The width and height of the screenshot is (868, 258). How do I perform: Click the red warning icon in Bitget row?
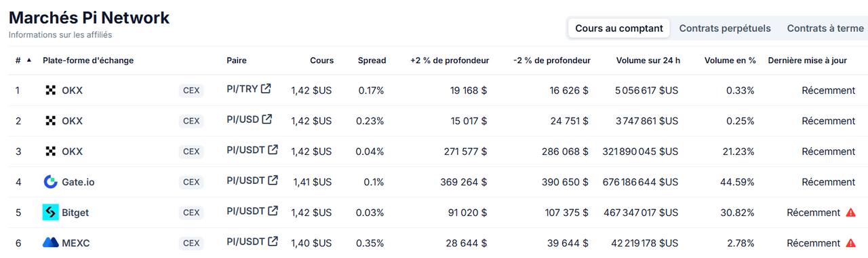(850, 213)
